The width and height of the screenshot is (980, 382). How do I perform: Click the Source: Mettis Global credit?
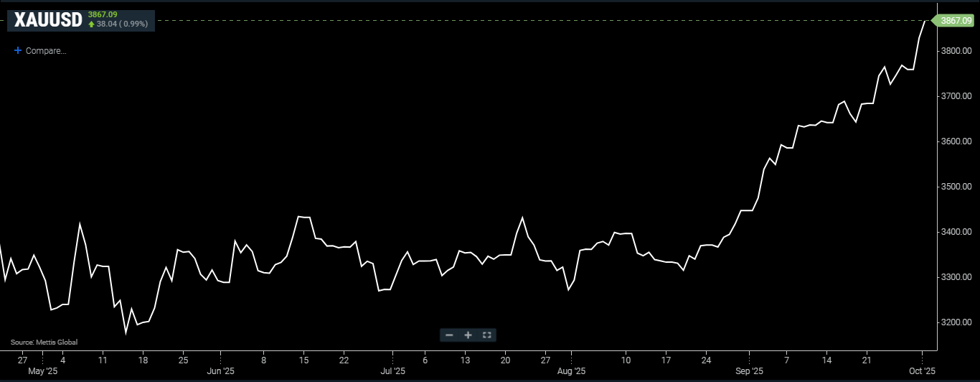point(44,343)
